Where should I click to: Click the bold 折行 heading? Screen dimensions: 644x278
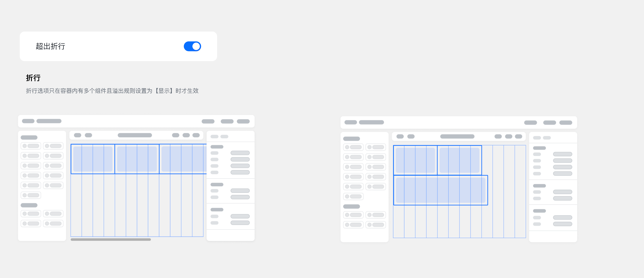tap(33, 78)
